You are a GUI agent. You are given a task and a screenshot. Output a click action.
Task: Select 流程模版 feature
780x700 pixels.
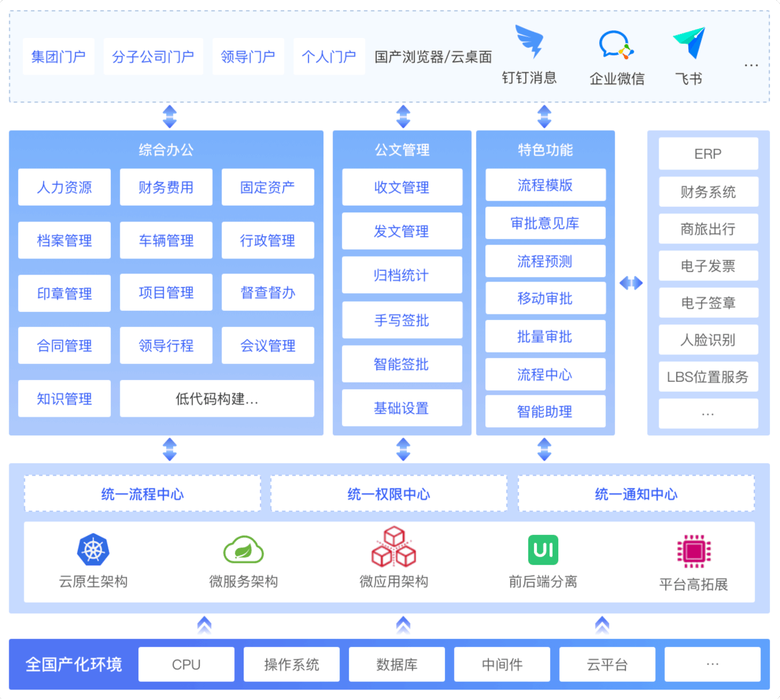coord(545,185)
